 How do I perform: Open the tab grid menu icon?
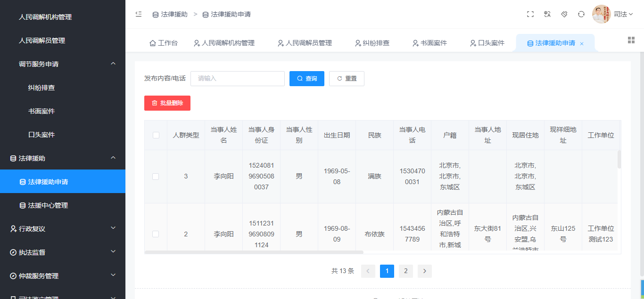coord(631,40)
